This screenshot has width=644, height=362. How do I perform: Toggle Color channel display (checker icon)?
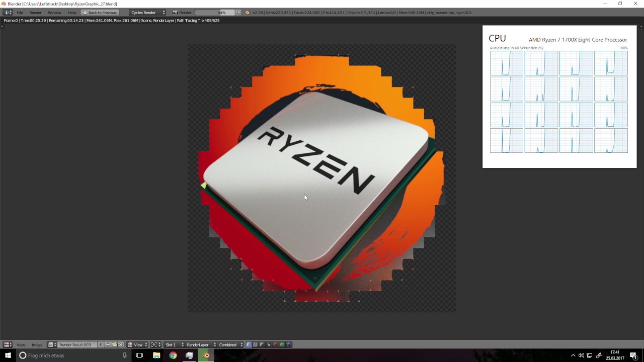(255, 345)
